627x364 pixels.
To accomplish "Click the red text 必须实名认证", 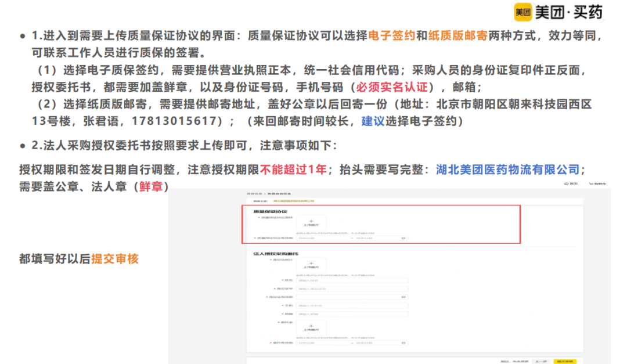I will coord(392,87).
